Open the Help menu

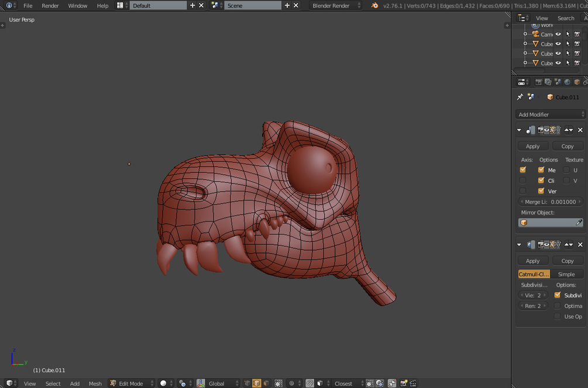[102, 6]
